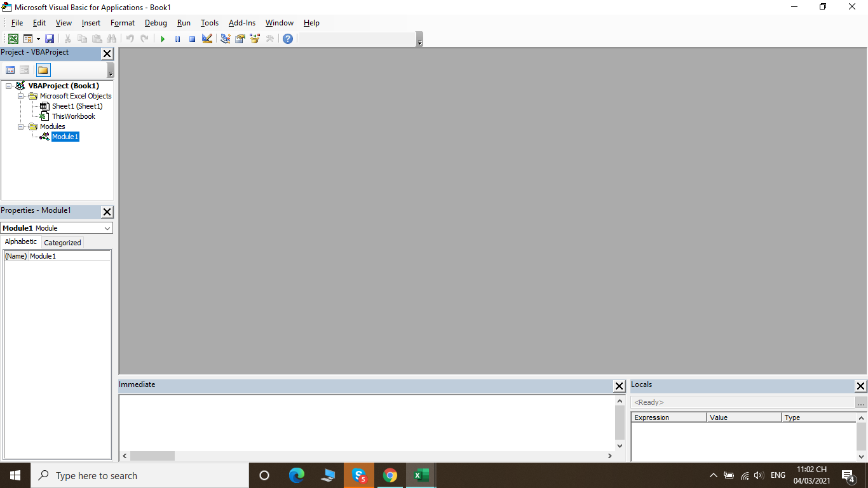Switch to the Alphabetic properties tab
The height and width of the screenshot is (488, 868).
coord(21,241)
